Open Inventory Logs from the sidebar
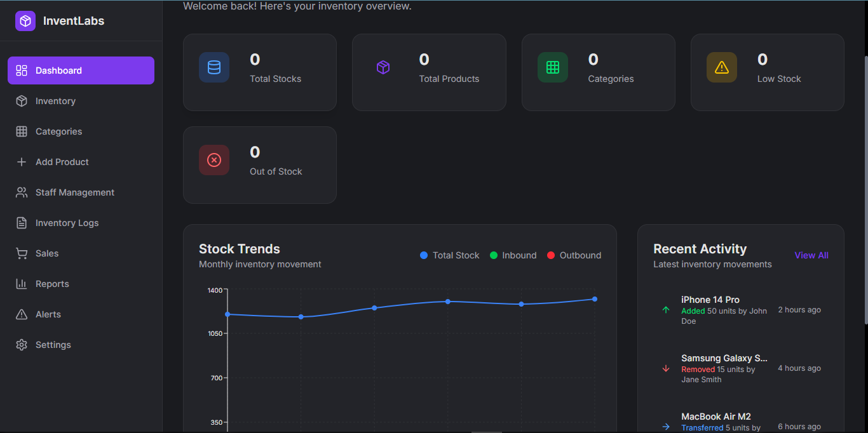 point(67,223)
